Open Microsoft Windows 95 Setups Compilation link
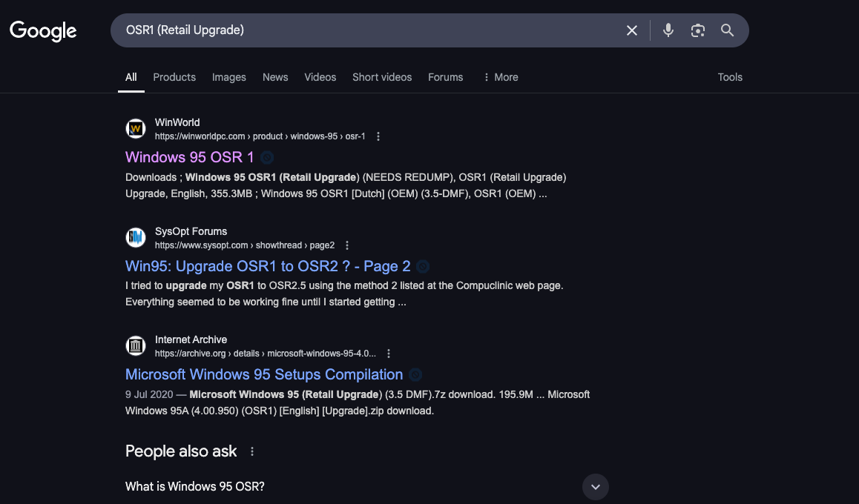 click(264, 375)
